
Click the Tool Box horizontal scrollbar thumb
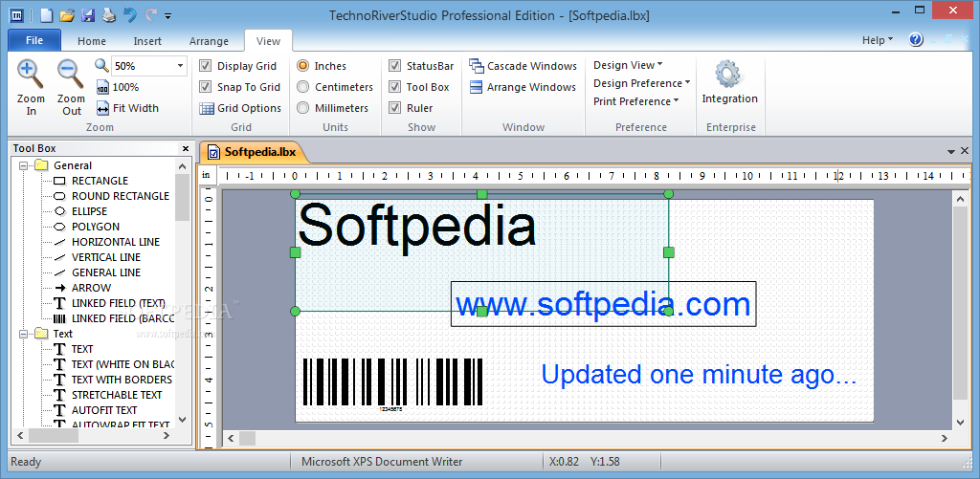[x=52, y=436]
